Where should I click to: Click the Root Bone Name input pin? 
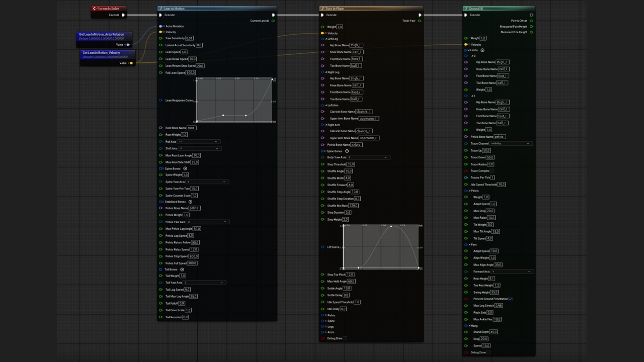coord(161,128)
